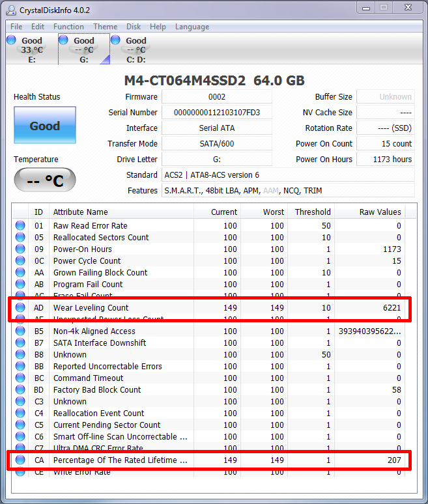Click raw value 393940395622... for Non-4k Aligned Access
This screenshot has height=504, width=428.
pos(369,331)
